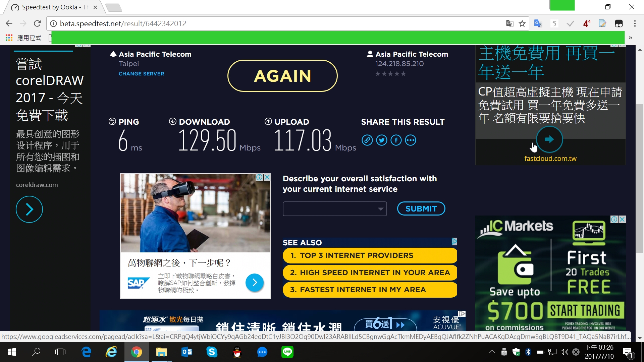Share result on Facebook icon

(x=396, y=140)
